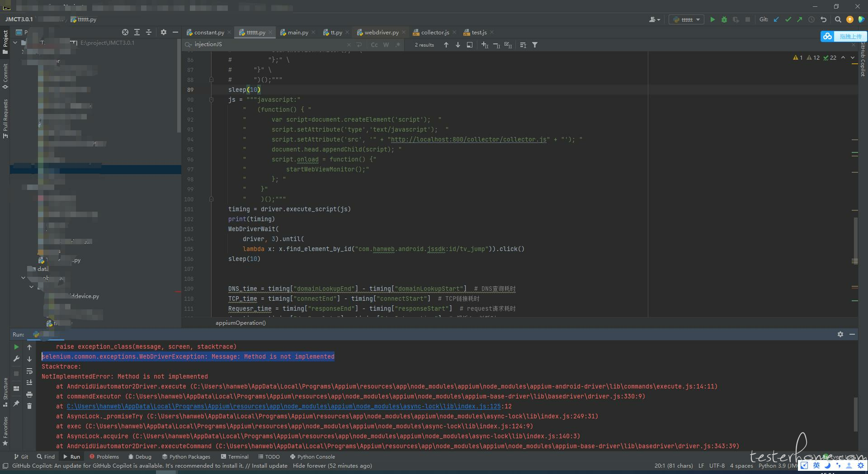Expand the Project view selector dropdown

tap(22, 32)
